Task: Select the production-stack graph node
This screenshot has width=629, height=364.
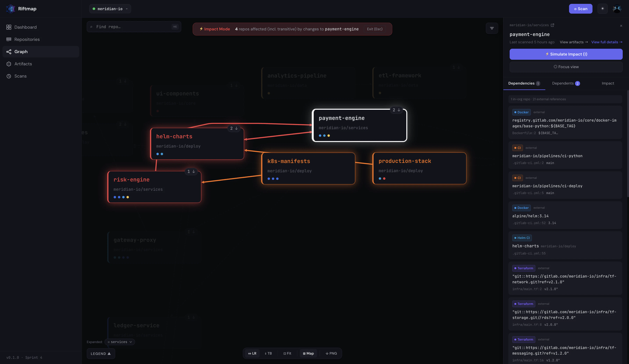Action: point(419,168)
